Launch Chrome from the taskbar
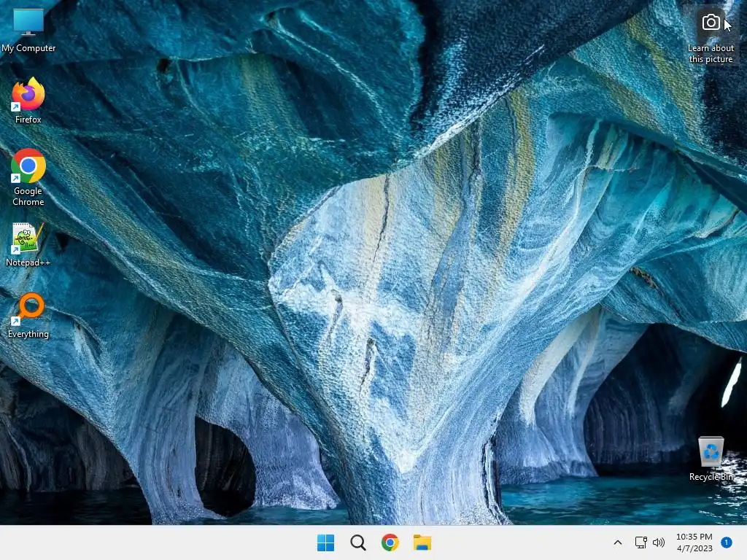This screenshot has height=560, width=747. (390, 542)
